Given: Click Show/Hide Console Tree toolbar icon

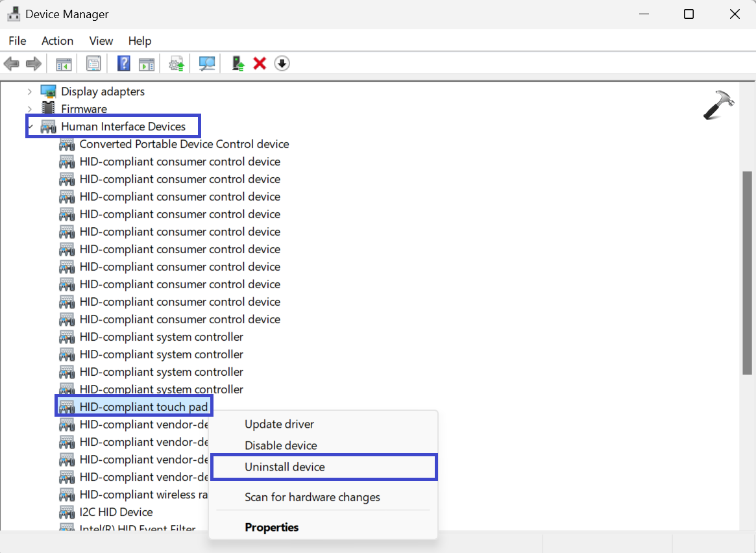Looking at the screenshot, I should [64, 64].
